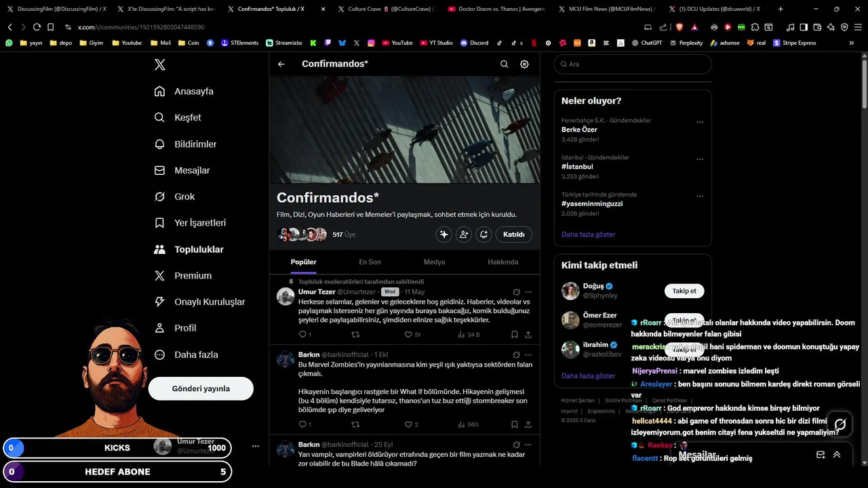Reload the page in browser toolbar
Image resolution: width=868 pixels, height=488 pixels.
click(37, 27)
